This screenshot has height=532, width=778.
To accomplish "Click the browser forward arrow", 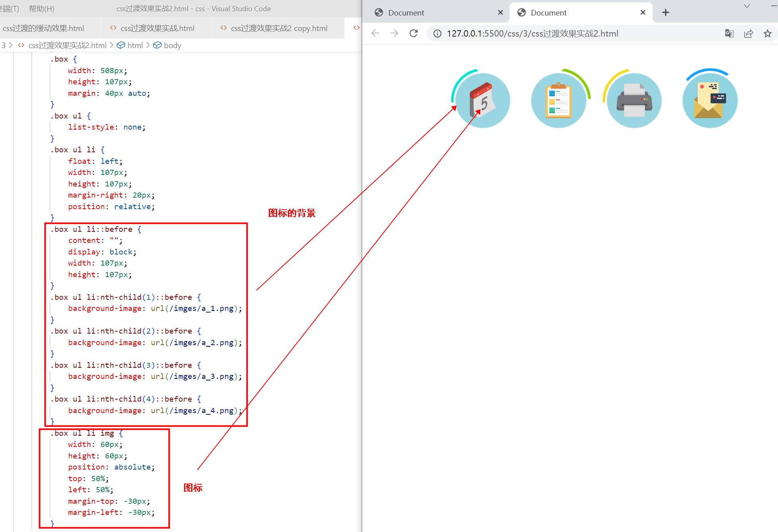I will (x=394, y=33).
